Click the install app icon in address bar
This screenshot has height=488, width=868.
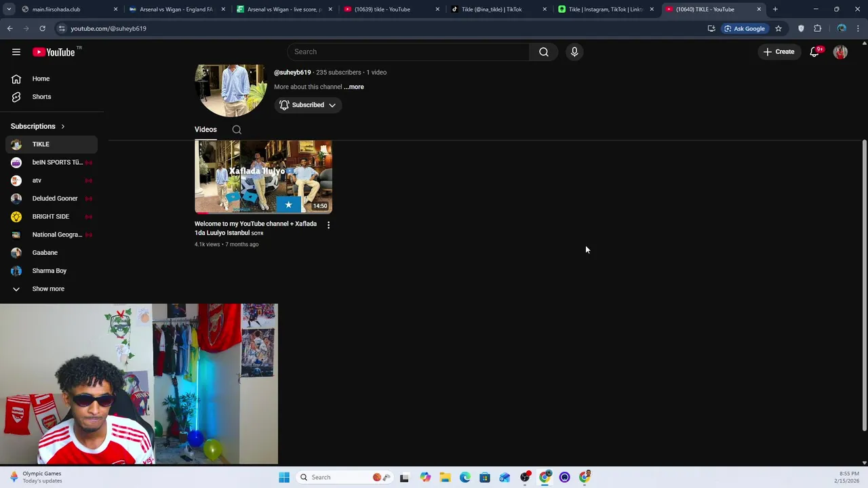click(x=711, y=28)
